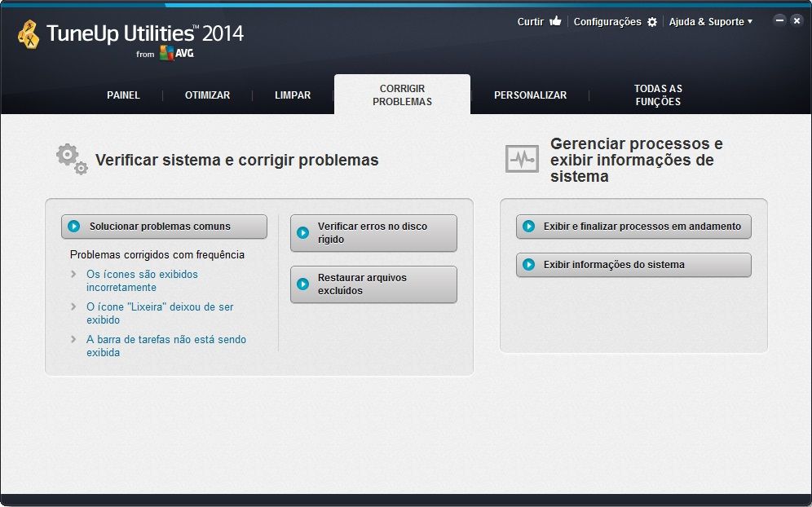Go to the LIMPAR tab
812x507 pixels.
293,95
